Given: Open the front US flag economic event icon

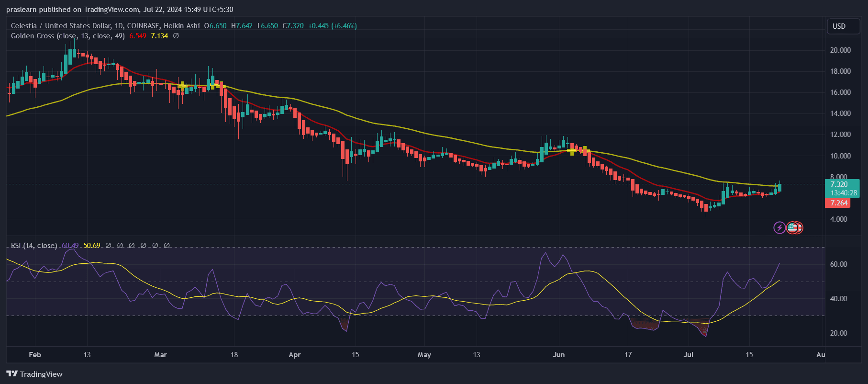Looking at the screenshot, I should [792, 228].
